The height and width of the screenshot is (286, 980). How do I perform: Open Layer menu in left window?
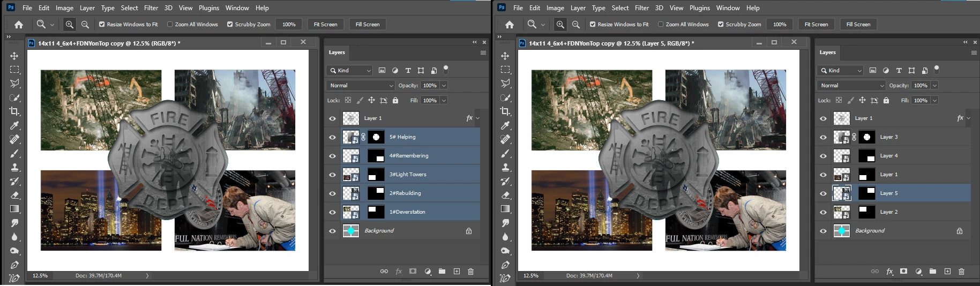(x=87, y=8)
